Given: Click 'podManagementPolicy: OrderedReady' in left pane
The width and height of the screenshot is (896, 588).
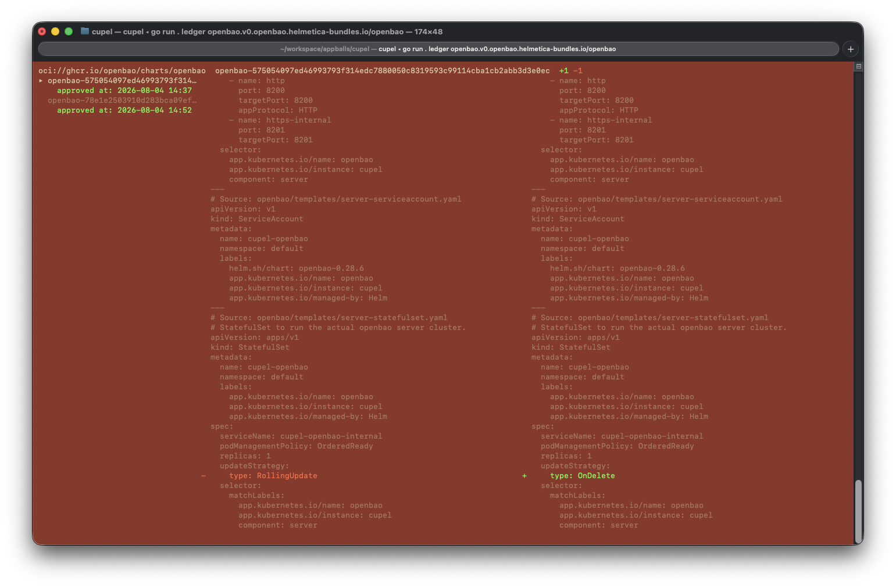Looking at the screenshot, I should [297, 446].
